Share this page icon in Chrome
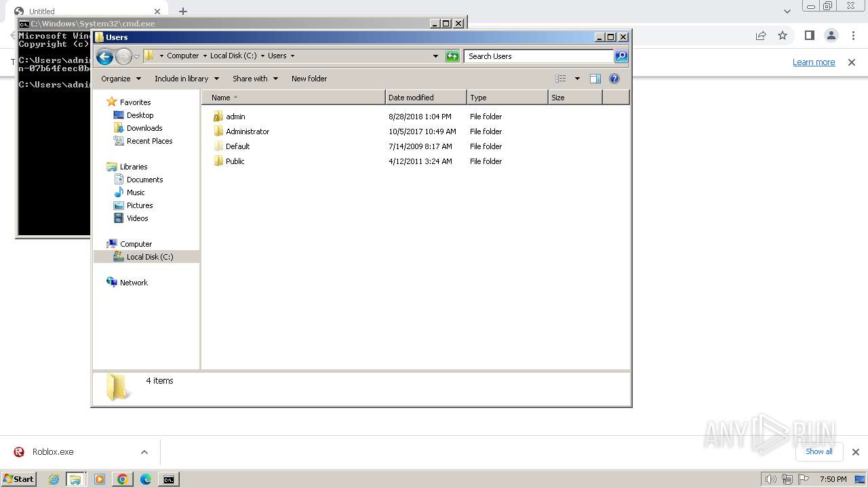This screenshot has height=488, width=868. (x=761, y=35)
